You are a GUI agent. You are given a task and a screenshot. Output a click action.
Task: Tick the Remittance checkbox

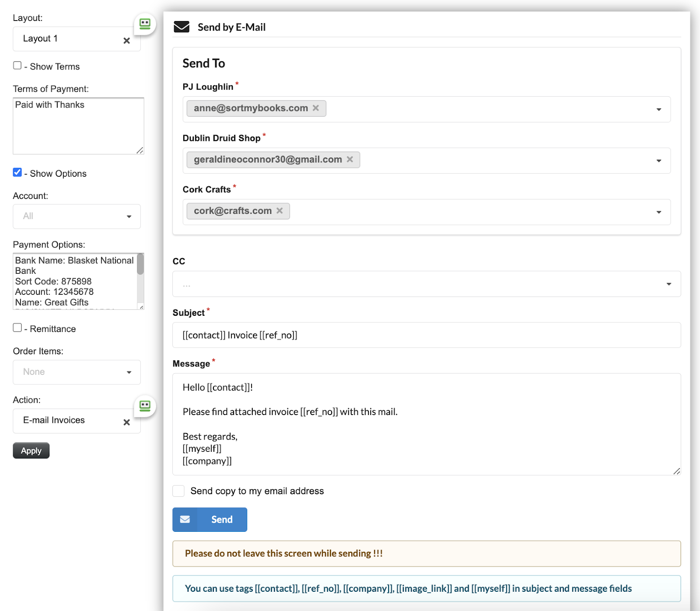[17, 328]
